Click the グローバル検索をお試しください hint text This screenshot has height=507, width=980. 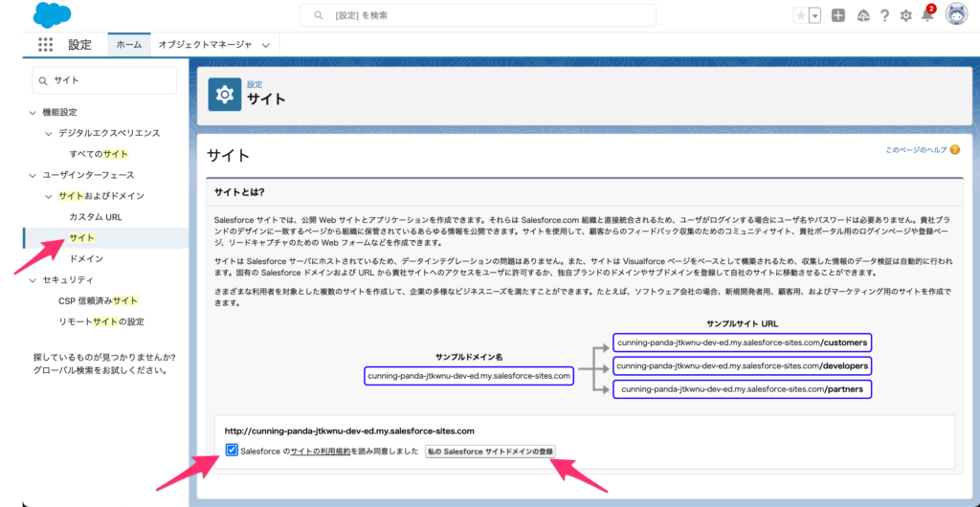(x=100, y=370)
